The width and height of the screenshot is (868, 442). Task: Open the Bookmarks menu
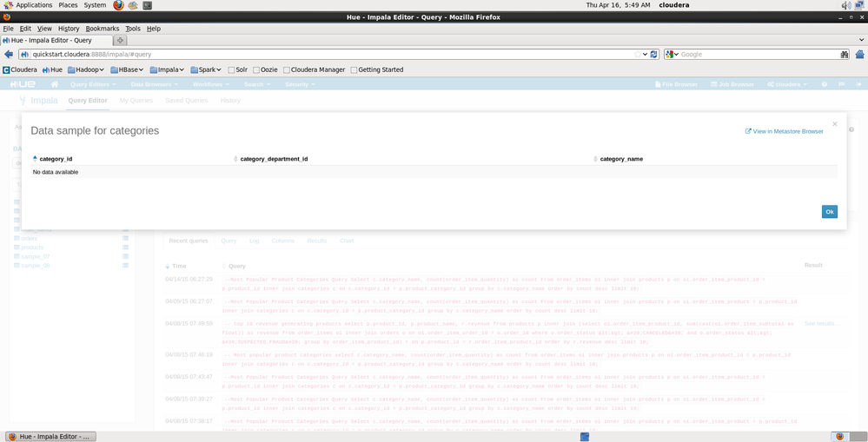coord(103,29)
